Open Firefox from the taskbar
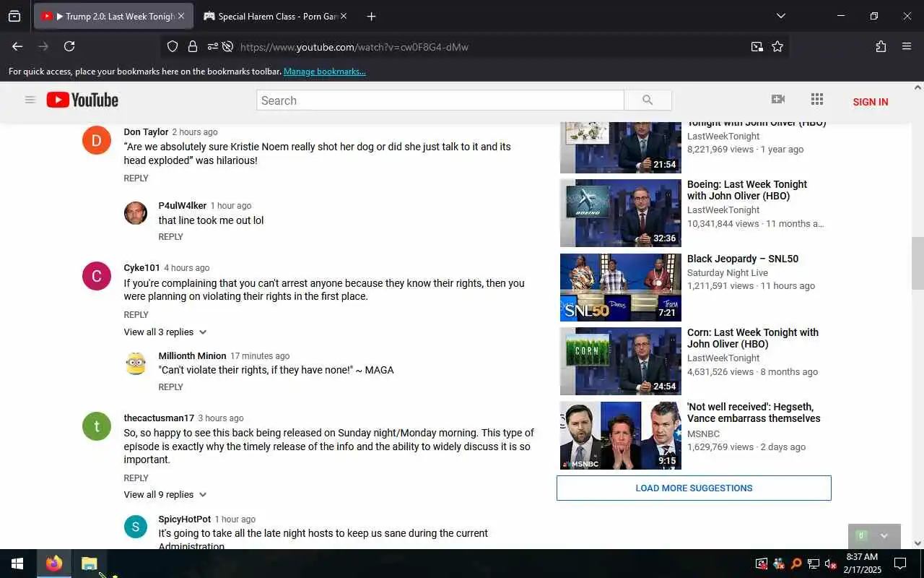The image size is (924, 578). click(x=54, y=564)
